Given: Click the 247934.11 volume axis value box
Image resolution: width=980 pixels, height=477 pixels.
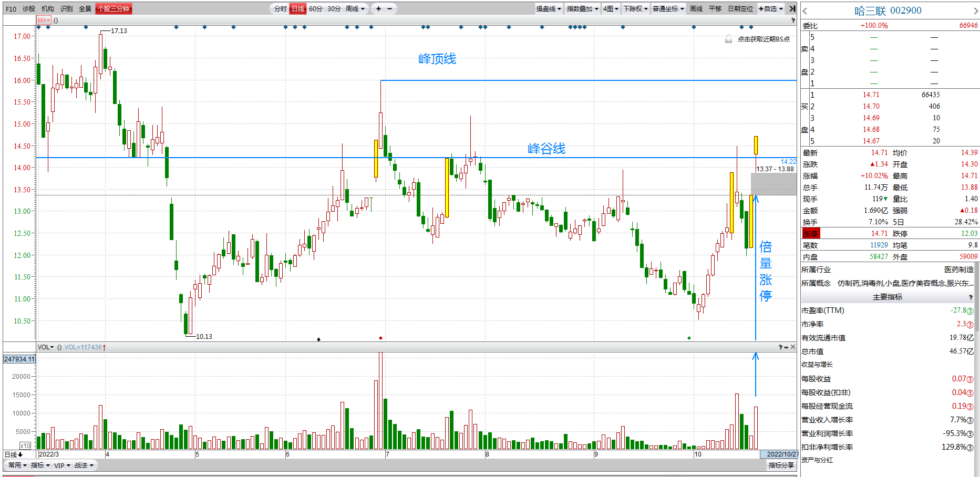Looking at the screenshot, I should click(x=19, y=359).
